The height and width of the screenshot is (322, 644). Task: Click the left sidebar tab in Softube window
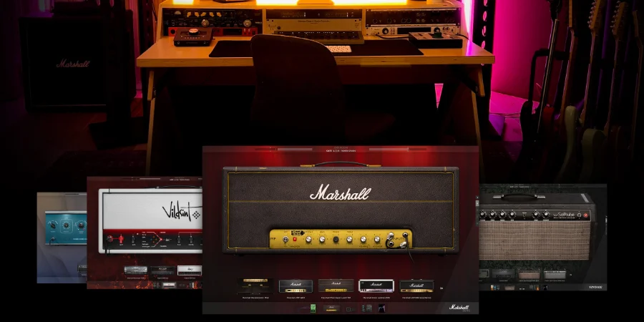[477, 203]
